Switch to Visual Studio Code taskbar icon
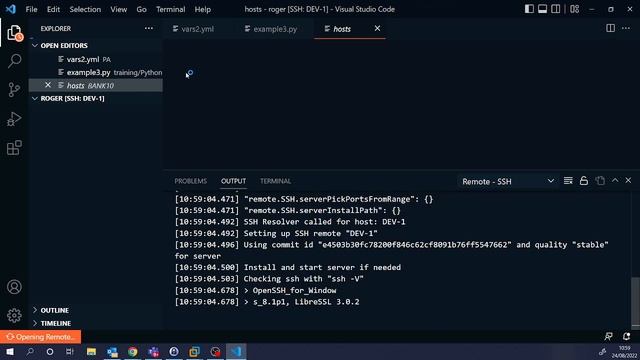The width and height of the screenshot is (640, 360). pyautogui.click(x=236, y=351)
